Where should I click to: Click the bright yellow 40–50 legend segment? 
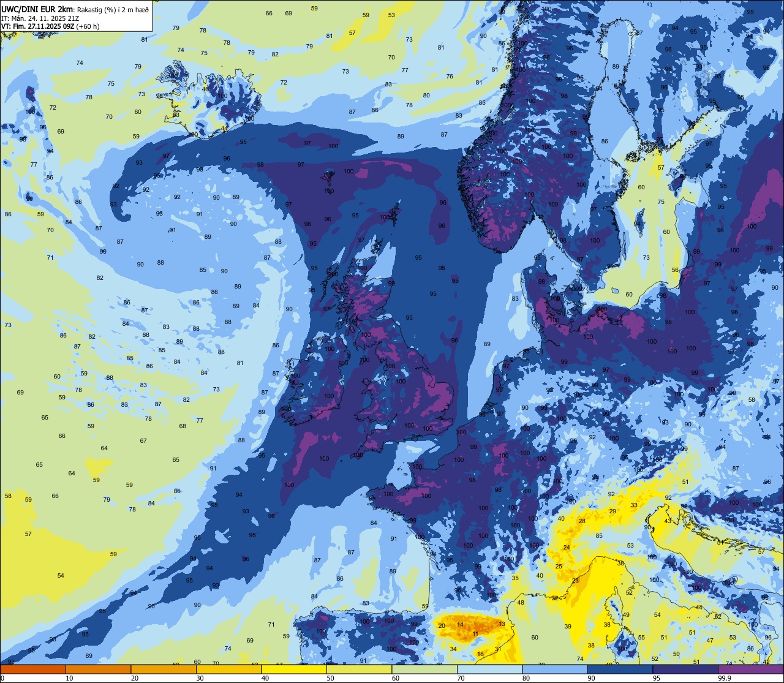coord(294,669)
